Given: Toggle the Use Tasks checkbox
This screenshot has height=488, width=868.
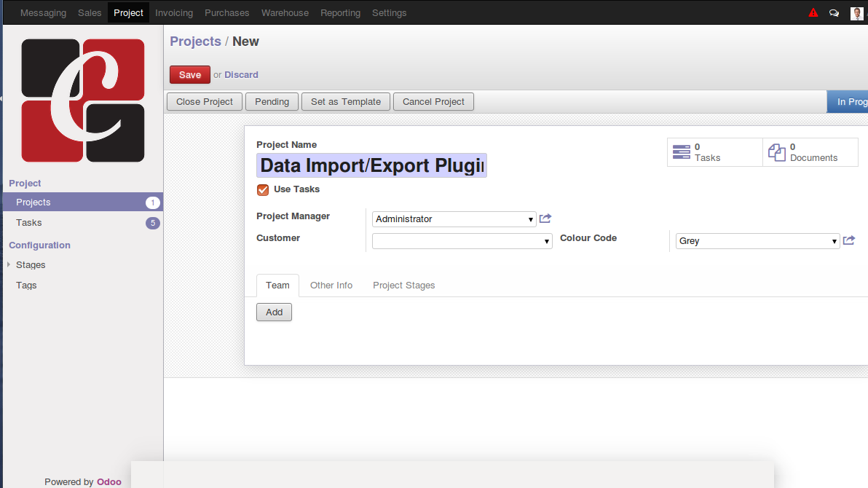Looking at the screenshot, I should point(263,190).
